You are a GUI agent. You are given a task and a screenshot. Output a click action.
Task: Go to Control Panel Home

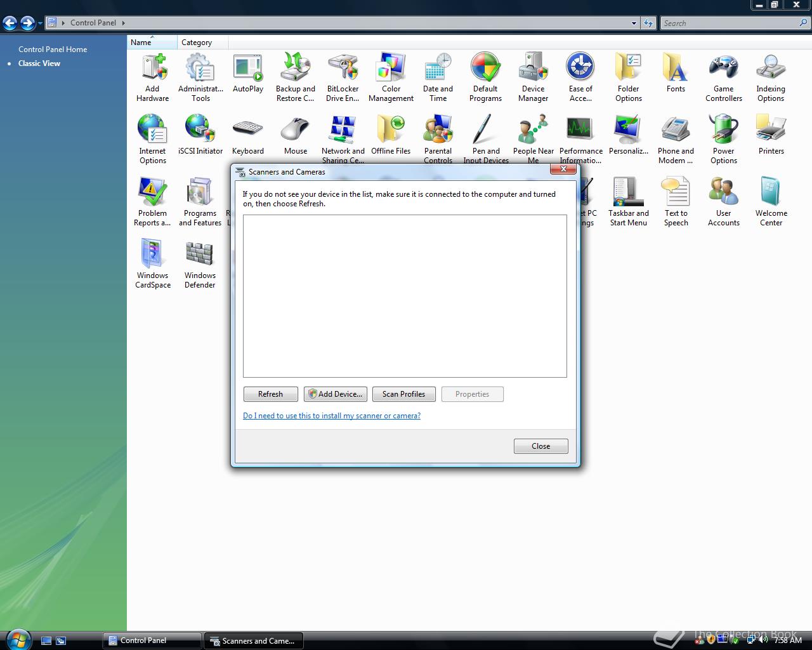pos(53,49)
